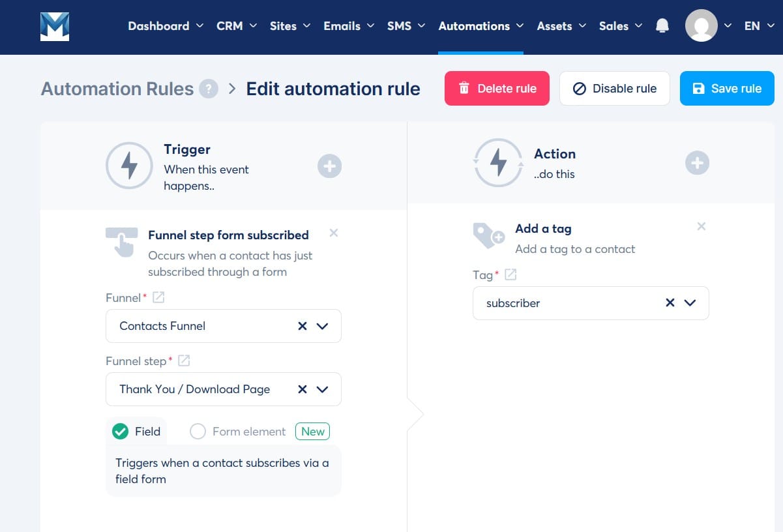Click the Add a tag icon
The height and width of the screenshot is (532, 783).
click(x=488, y=235)
